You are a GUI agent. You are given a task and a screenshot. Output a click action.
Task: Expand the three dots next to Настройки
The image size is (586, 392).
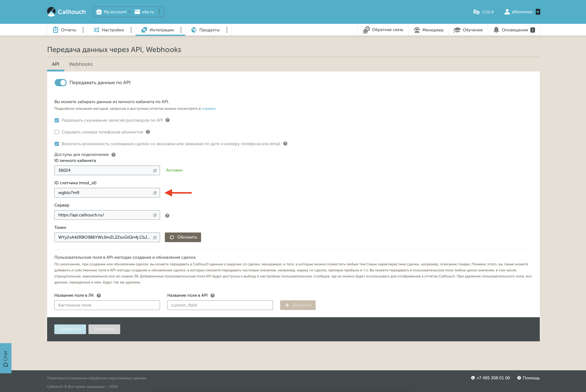[131, 30]
